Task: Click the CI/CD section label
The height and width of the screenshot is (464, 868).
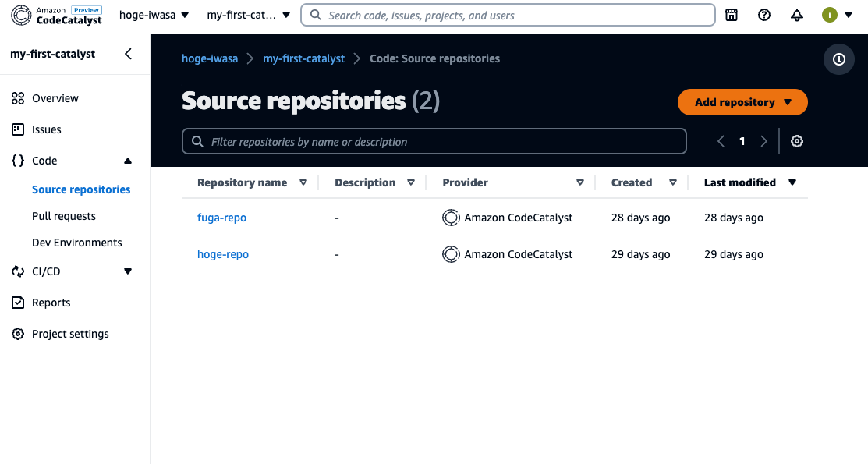Action: coord(46,271)
